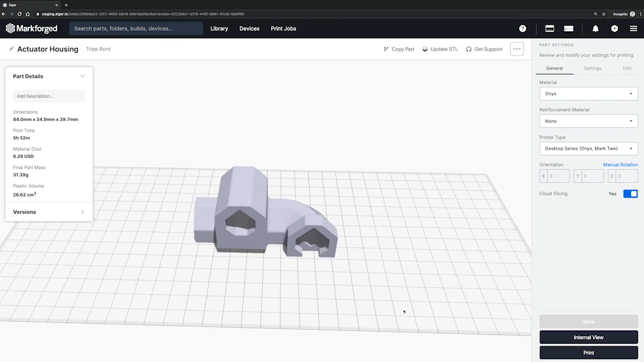Open the Reinforcement Material dropdown
644x362 pixels.
[x=588, y=121]
